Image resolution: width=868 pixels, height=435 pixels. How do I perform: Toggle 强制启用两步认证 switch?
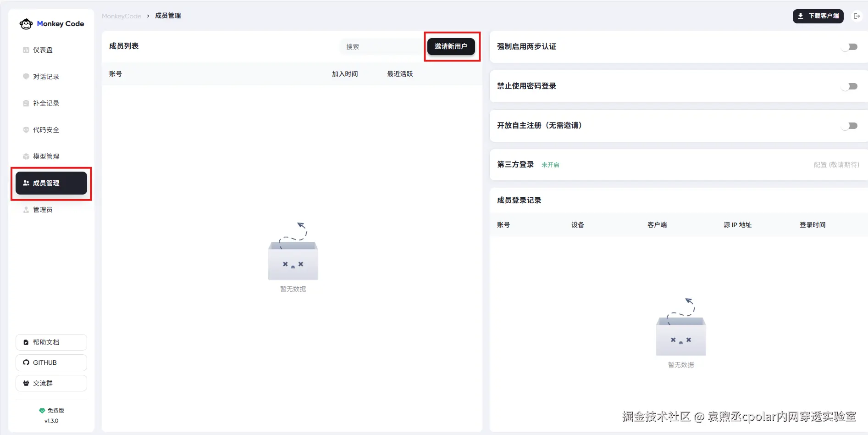coord(850,47)
